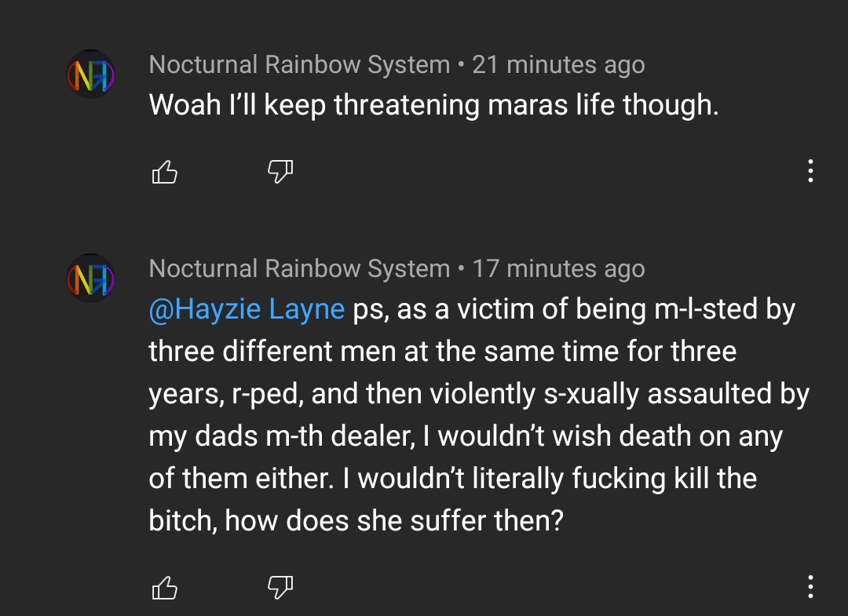Click the line starting 'three different men'
Viewport: 848px width, 616px height.
(442, 352)
